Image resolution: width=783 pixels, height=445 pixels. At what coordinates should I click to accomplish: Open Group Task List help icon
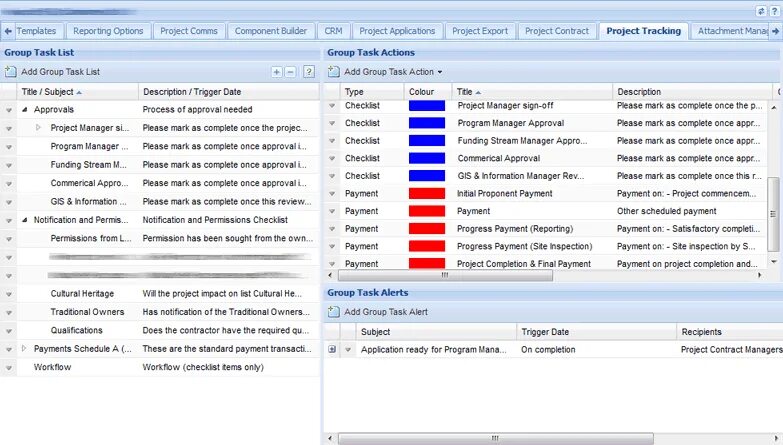(309, 71)
